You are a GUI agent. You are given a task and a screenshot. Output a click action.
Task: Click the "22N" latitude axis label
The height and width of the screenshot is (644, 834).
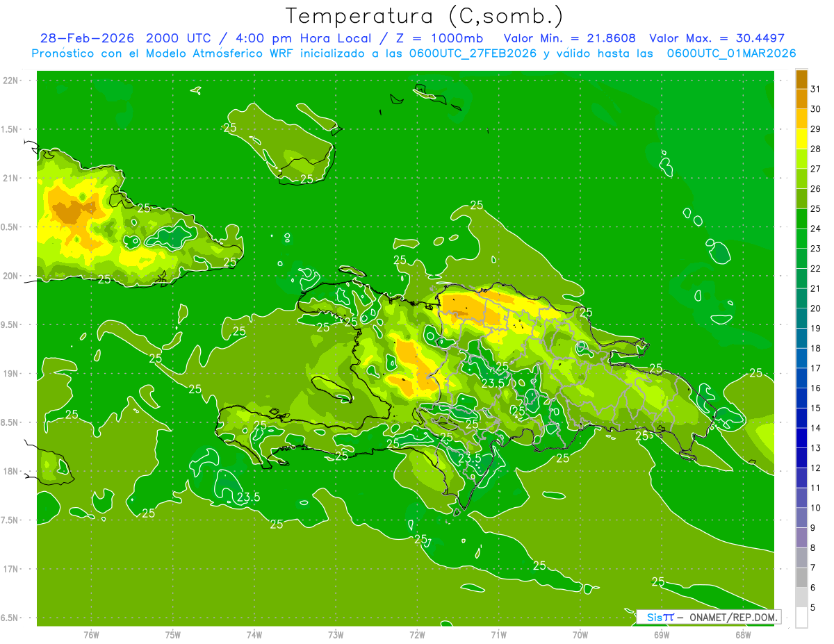click(x=11, y=81)
